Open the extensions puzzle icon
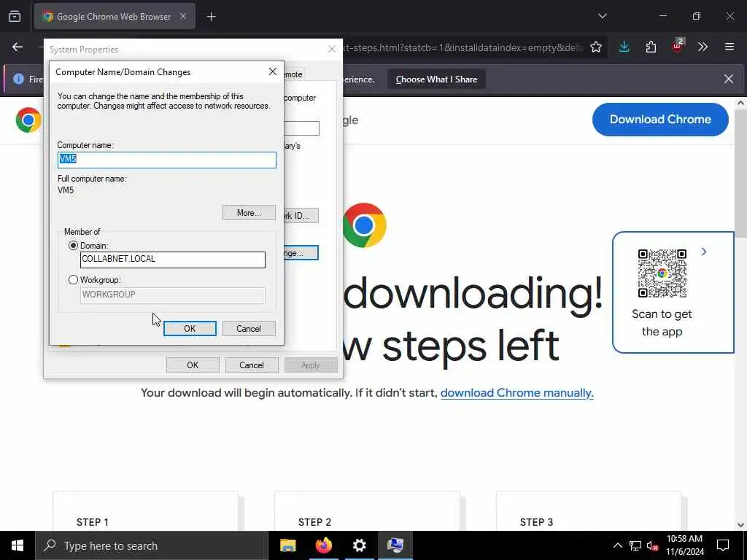Image resolution: width=747 pixels, height=560 pixels. coord(651,47)
